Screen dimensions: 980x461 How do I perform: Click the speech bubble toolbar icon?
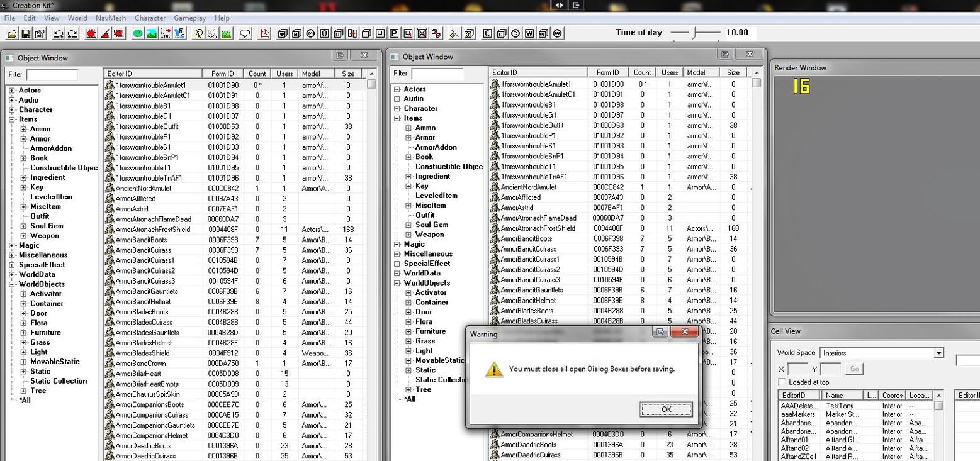click(245, 33)
